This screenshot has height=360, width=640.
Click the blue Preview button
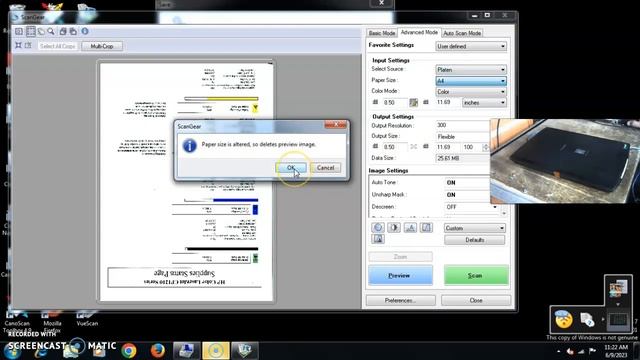400,276
